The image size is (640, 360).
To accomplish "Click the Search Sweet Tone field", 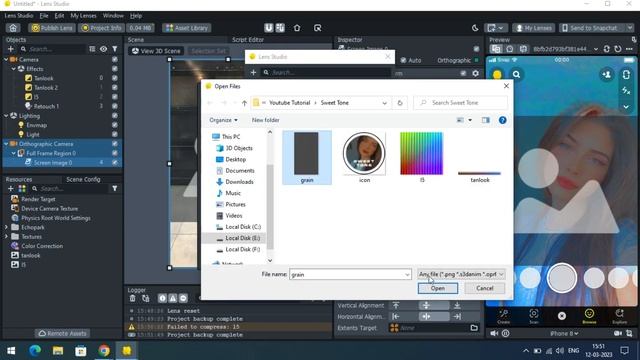I will pyautogui.click(x=460, y=103).
